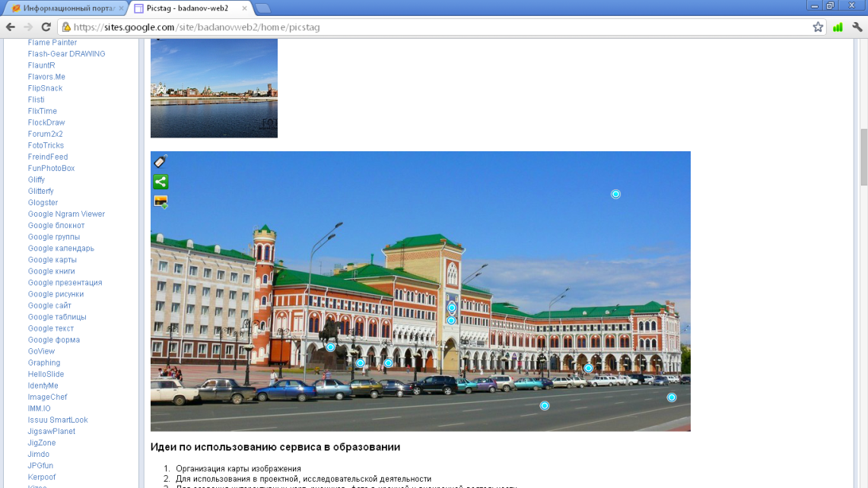Open the FlauntR link
Screen dimensions: 868x488
pyautogui.click(x=42, y=65)
